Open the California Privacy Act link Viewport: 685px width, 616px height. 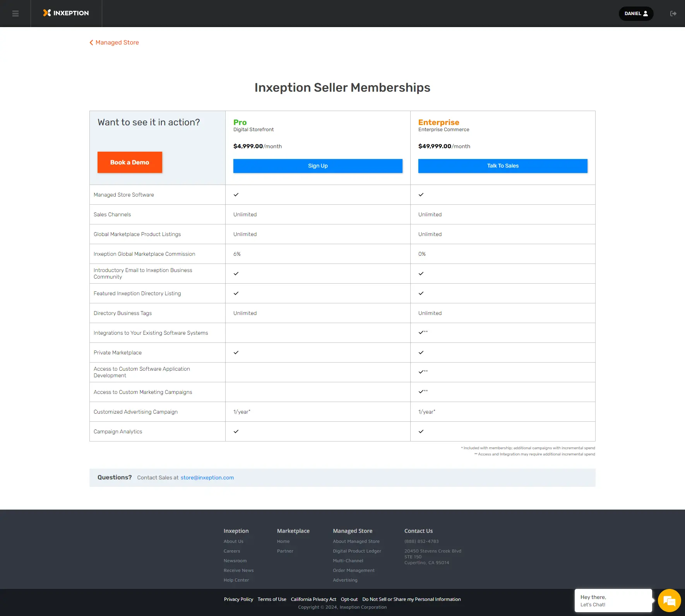[313, 599]
